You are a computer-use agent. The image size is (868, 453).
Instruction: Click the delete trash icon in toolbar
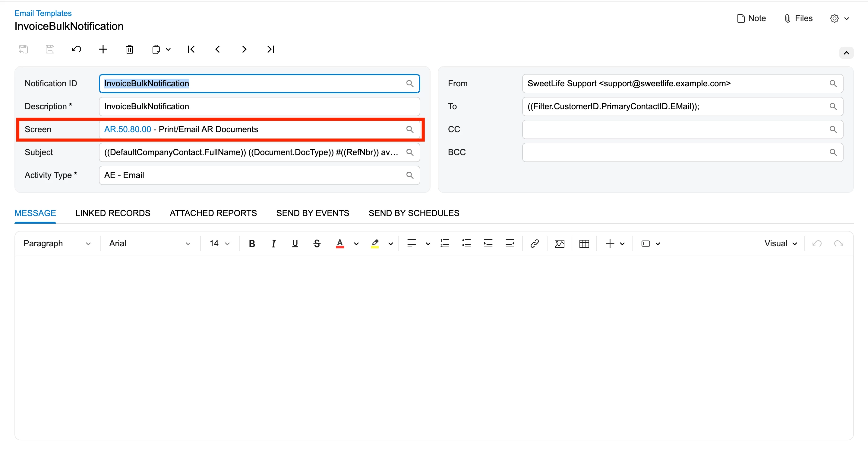129,49
